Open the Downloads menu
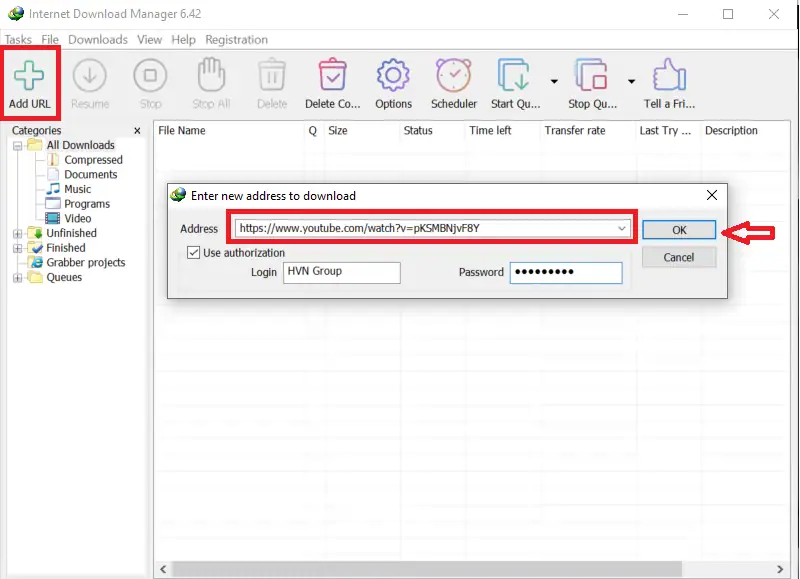800x579 pixels. [x=97, y=40]
